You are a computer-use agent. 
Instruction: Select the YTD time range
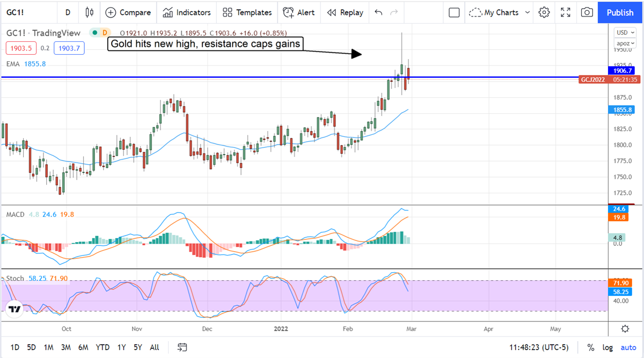pos(103,347)
